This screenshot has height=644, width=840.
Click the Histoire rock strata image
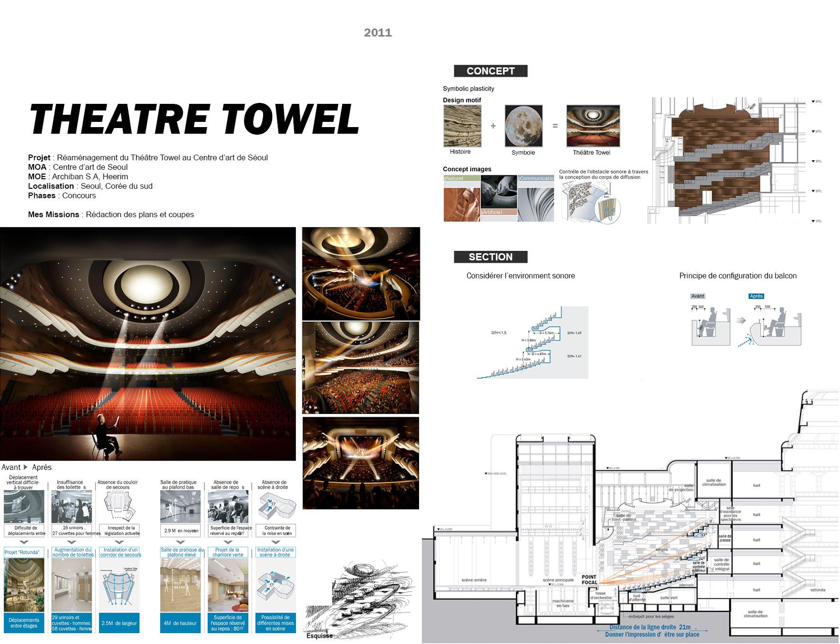[x=462, y=126]
